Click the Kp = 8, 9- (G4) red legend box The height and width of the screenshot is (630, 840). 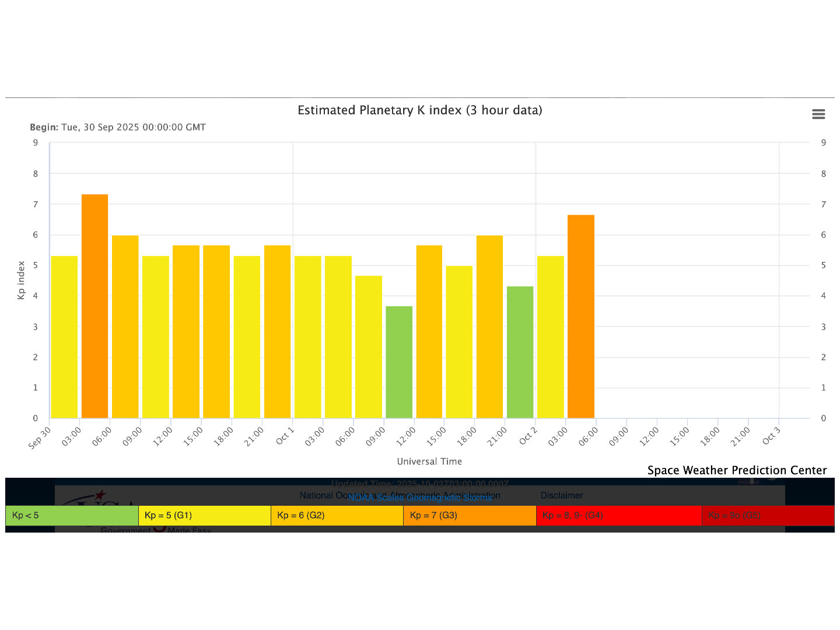coord(618,516)
